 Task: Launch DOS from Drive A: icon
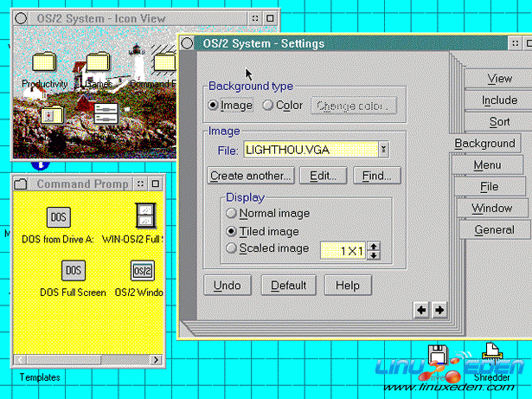pos(58,217)
